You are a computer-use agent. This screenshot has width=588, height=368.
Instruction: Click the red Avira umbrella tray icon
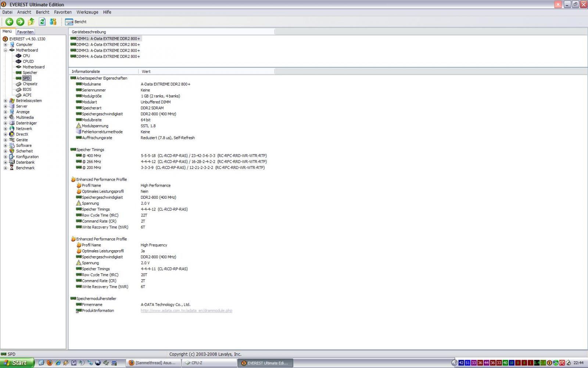[562, 363]
